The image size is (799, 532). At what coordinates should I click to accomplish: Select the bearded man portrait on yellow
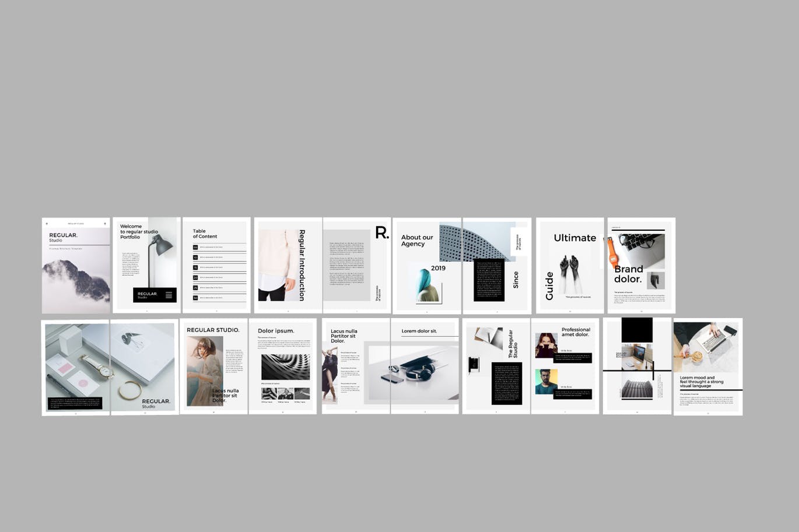pyautogui.click(x=546, y=382)
